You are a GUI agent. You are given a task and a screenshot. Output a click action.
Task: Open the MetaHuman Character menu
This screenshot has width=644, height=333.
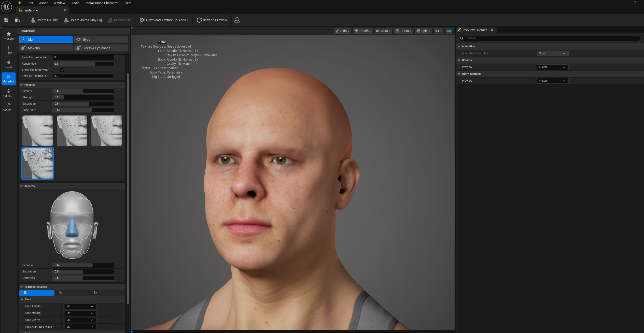(102, 3)
